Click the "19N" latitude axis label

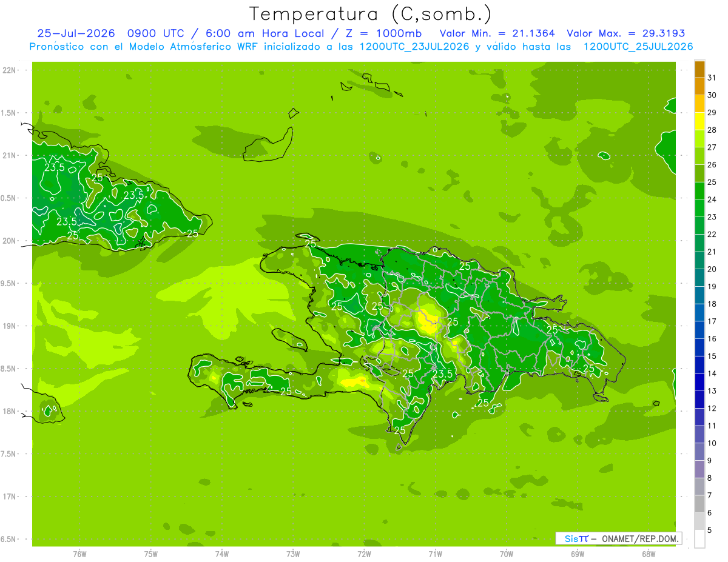click(9, 326)
